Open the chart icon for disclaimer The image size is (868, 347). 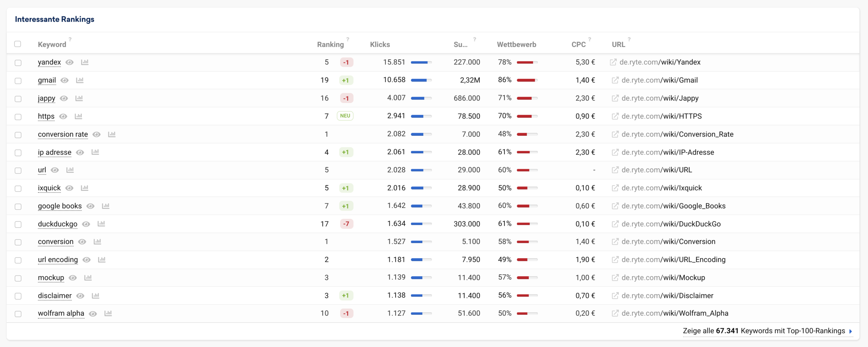(x=95, y=296)
